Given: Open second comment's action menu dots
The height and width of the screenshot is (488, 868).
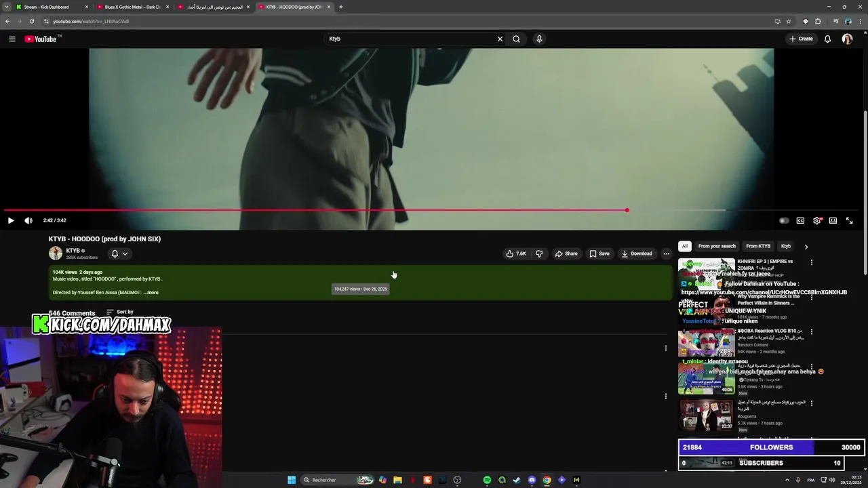Looking at the screenshot, I should point(665,396).
